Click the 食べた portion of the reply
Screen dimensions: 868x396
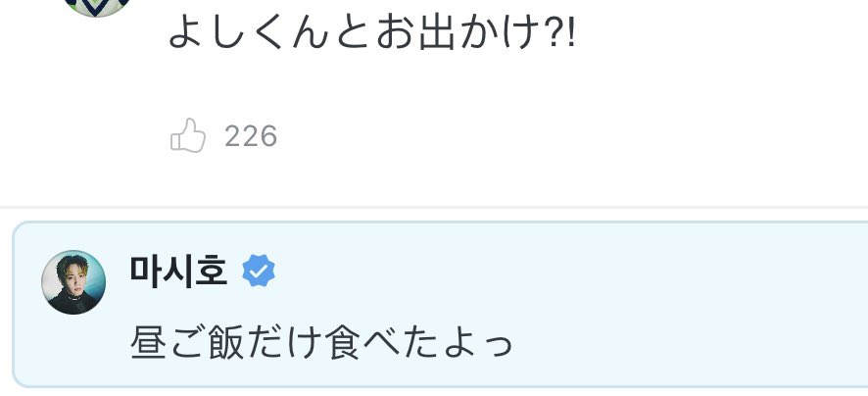pyautogui.click(x=384, y=343)
